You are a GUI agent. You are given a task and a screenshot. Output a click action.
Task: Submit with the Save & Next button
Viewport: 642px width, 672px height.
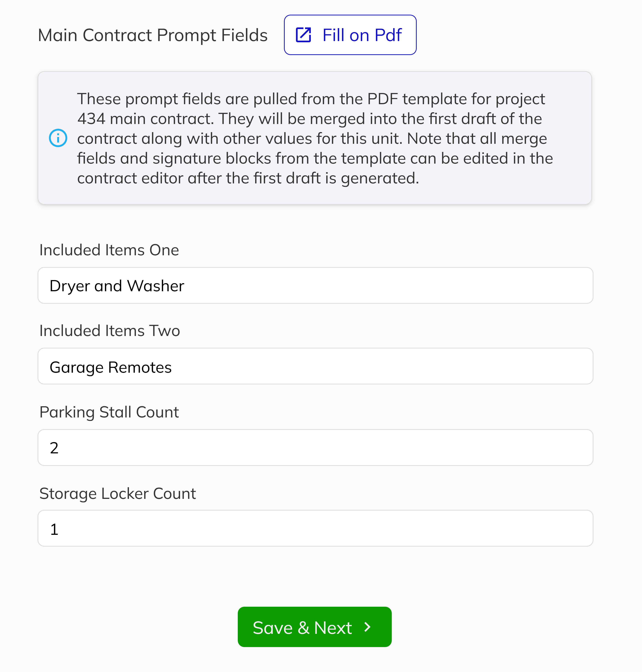coord(314,627)
